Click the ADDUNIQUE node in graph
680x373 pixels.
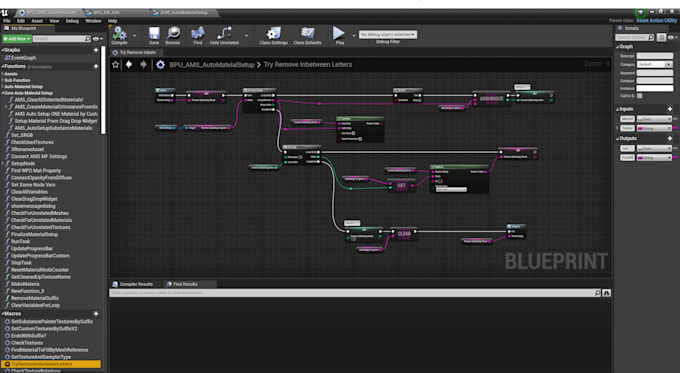click(491, 98)
